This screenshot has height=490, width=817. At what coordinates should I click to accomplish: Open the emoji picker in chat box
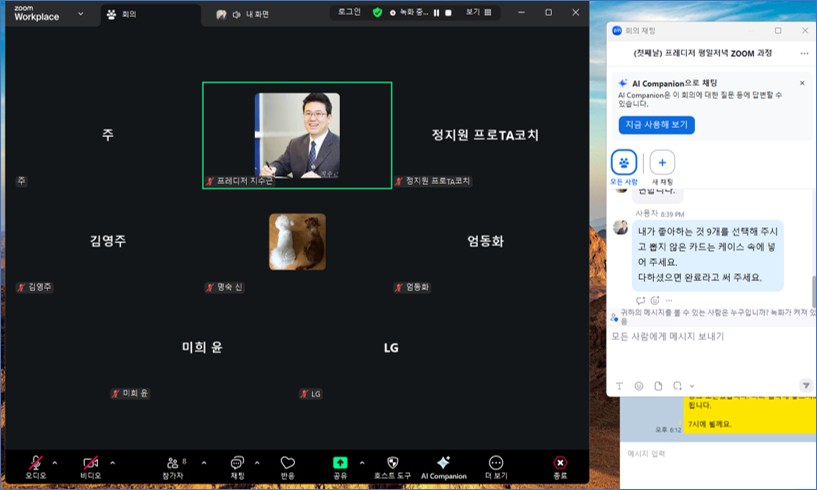(638, 385)
